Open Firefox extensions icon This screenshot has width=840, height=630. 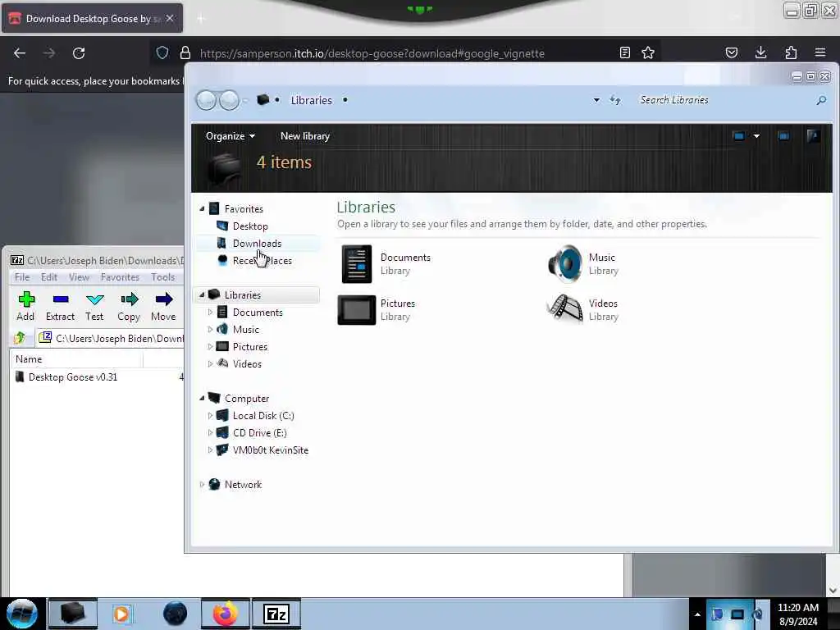coord(791,52)
